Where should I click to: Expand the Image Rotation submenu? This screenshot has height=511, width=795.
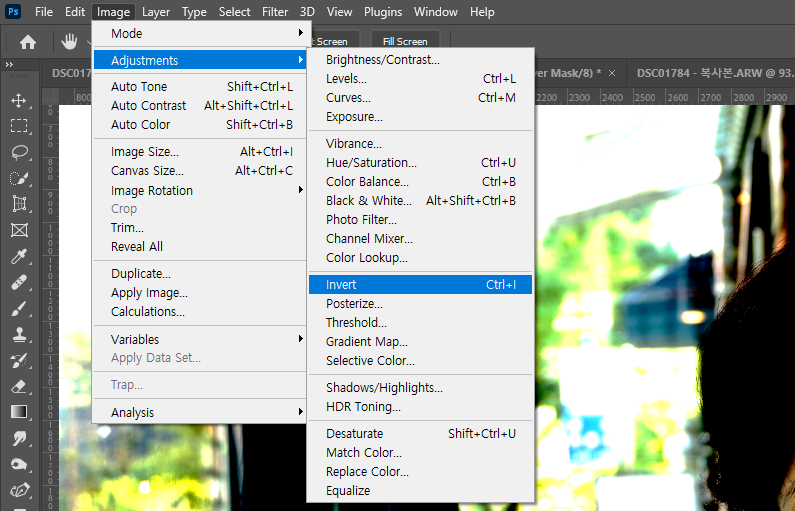pos(199,190)
